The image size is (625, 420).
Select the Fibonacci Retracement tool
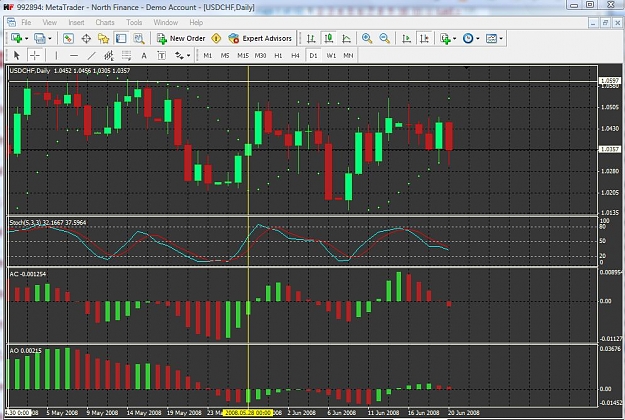tap(126, 55)
